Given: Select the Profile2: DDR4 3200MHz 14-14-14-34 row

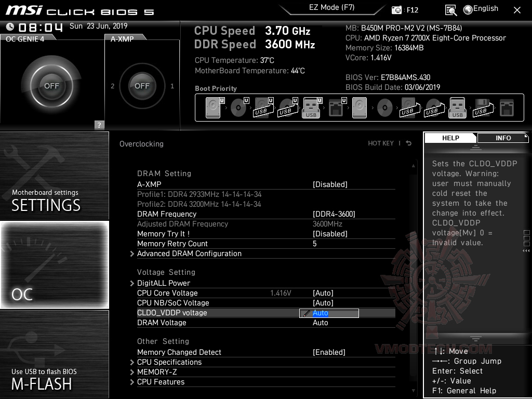Looking at the screenshot, I should tap(199, 204).
